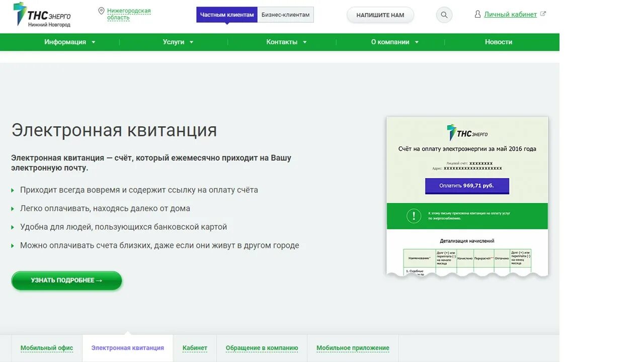
Task: Go to Новости section
Action: [499, 42]
